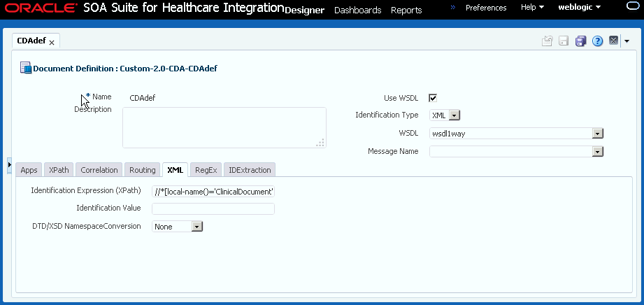Click the Save All double-floppy icon
This screenshot has width=644, height=305.
point(580,41)
